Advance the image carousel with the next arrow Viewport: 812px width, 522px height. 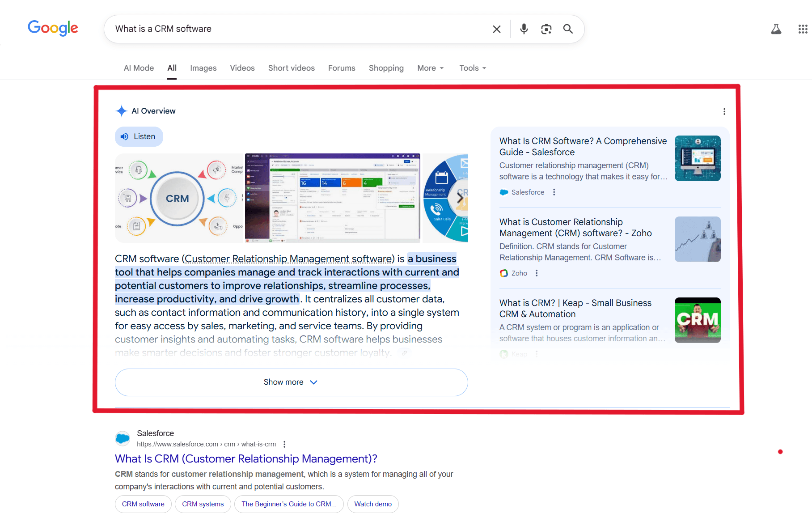[460, 198]
